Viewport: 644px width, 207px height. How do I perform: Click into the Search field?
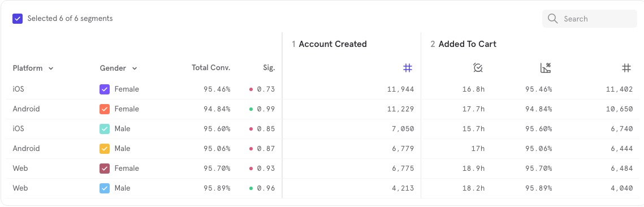point(589,19)
